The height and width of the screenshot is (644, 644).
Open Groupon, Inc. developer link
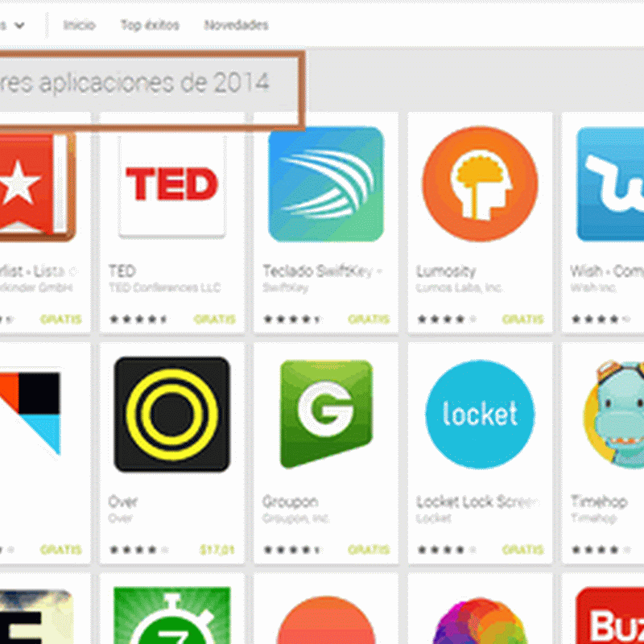click(x=295, y=518)
